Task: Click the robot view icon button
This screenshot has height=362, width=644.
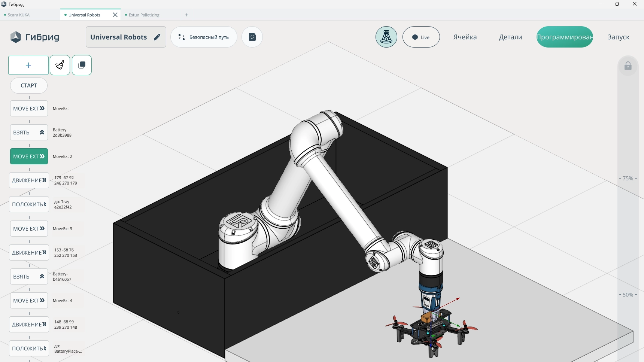Action: tap(386, 37)
